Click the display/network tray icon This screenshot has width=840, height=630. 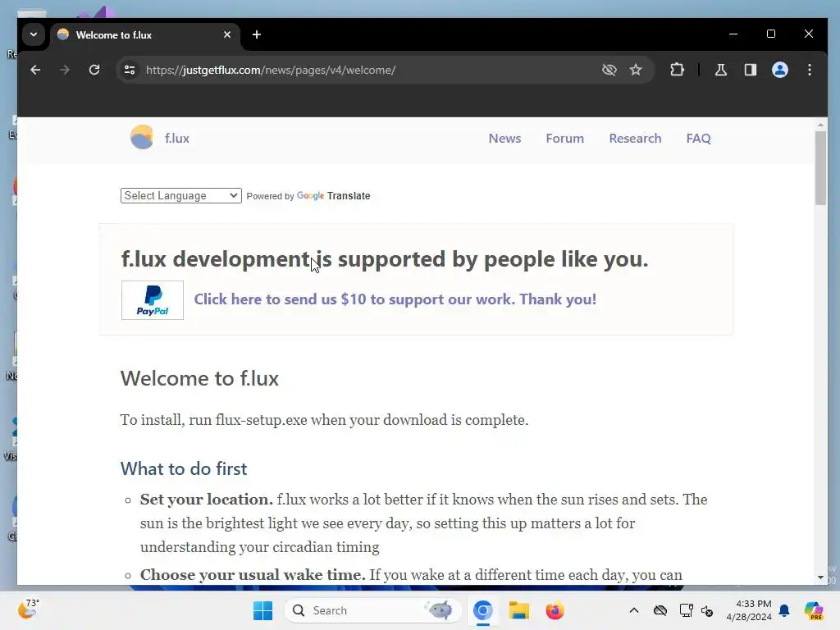pyautogui.click(x=686, y=610)
